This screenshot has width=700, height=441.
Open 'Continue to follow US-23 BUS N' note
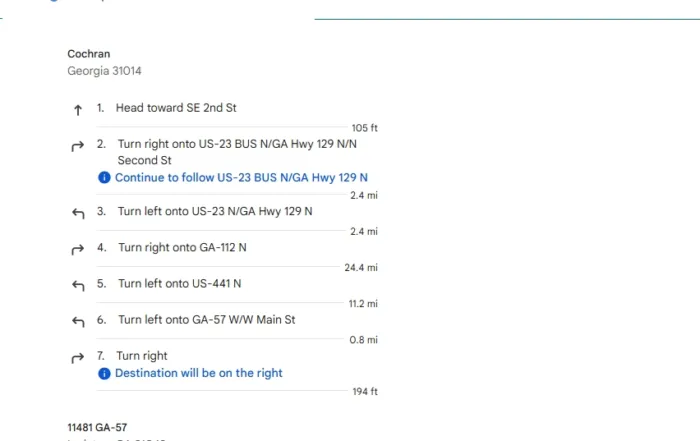pos(241,178)
